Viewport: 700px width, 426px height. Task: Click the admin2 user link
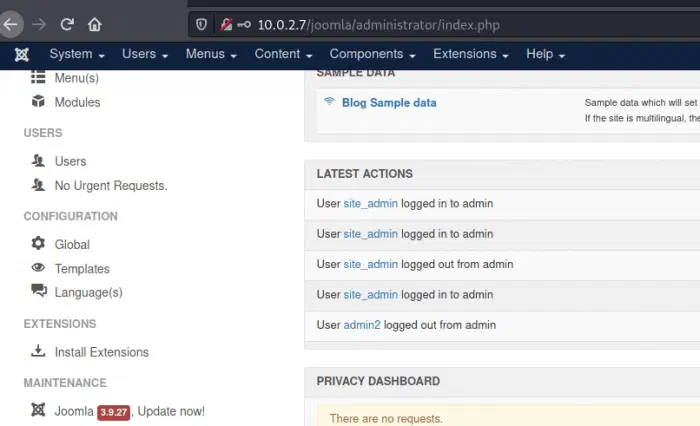(x=362, y=325)
